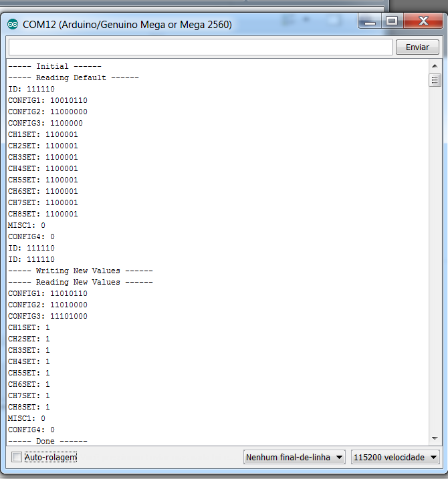
Task: Maximize the COM12 serial monitor window
Action: pos(392,21)
